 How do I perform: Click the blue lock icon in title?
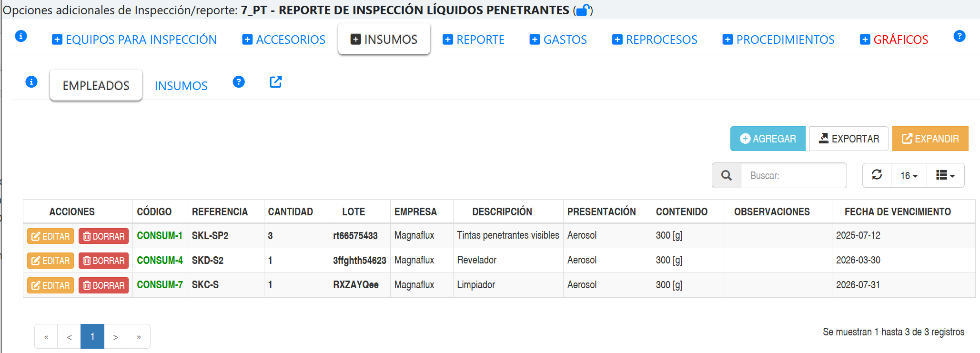click(x=583, y=10)
